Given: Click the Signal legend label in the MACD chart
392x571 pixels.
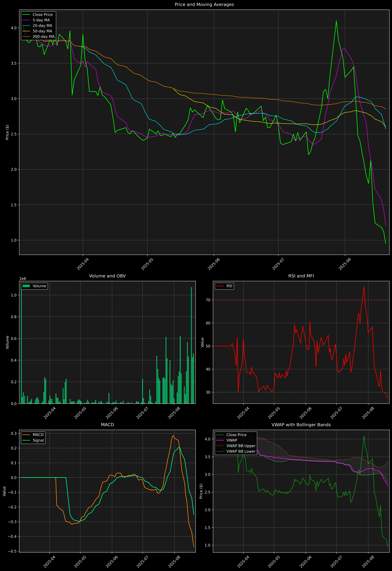Looking at the screenshot, I should pos(38,440).
